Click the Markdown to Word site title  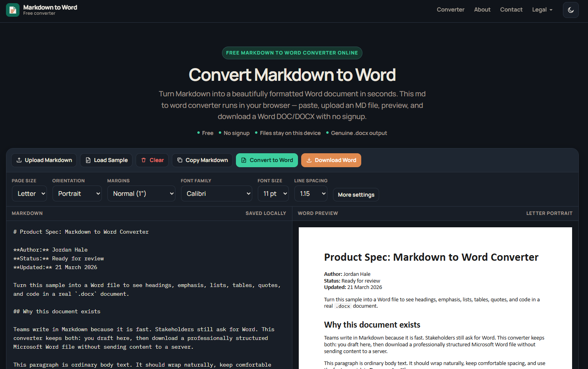point(50,7)
